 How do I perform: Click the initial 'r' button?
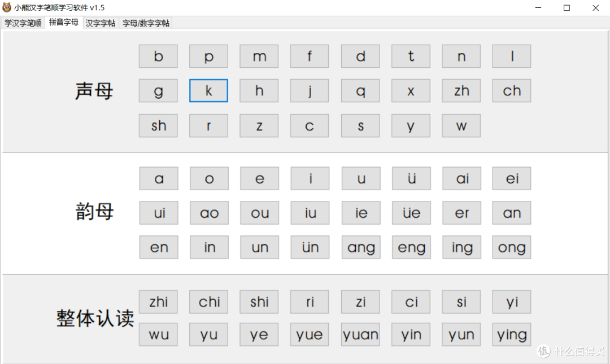(208, 126)
